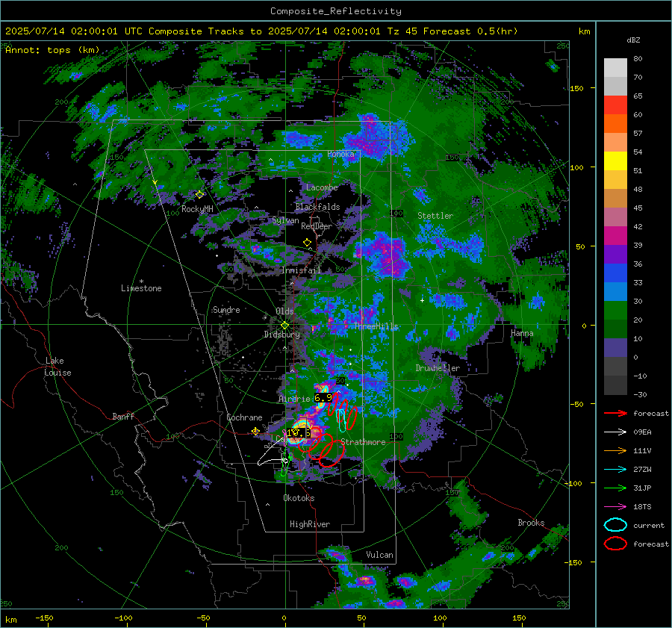Click the Innisfail city label
The width and height of the screenshot is (672, 628).
click(302, 270)
